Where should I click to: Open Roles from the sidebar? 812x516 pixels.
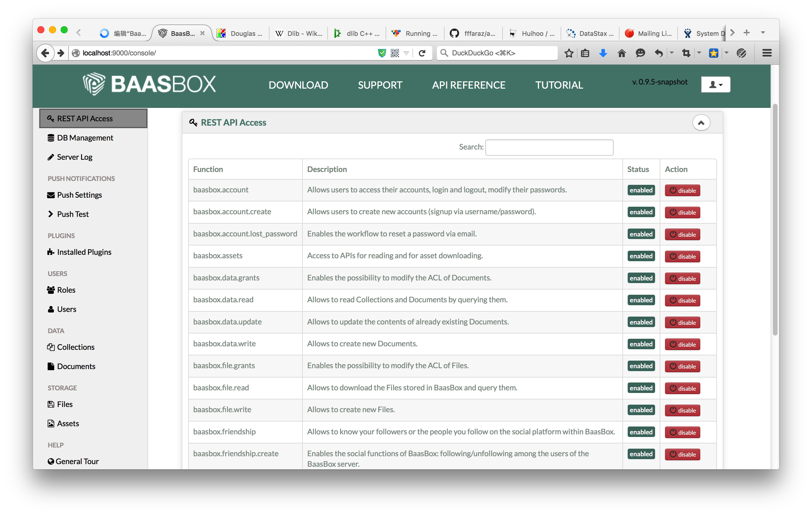coord(66,290)
